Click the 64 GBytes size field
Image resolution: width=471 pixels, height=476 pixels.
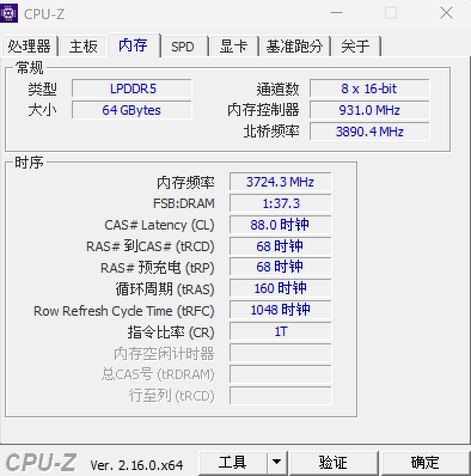click(132, 110)
